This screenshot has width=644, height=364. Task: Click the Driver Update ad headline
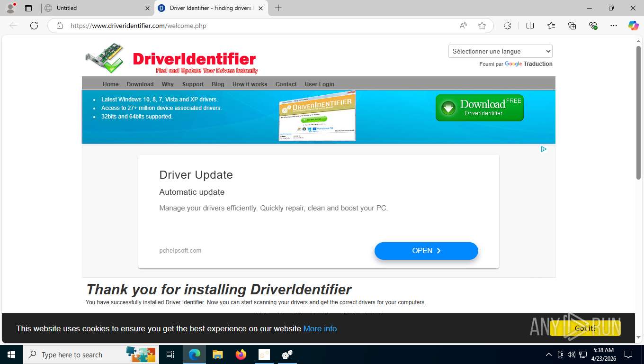tap(196, 175)
